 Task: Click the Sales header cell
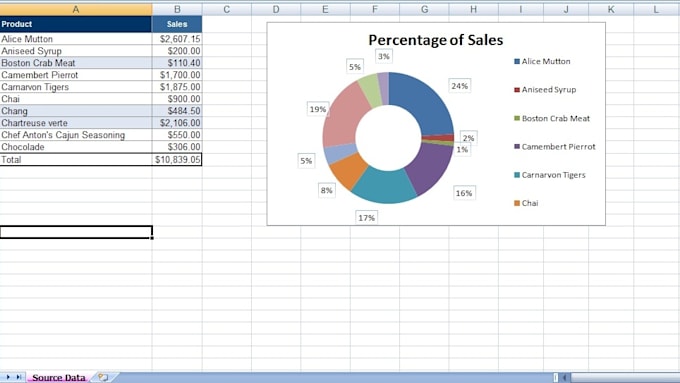(x=177, y=24)
